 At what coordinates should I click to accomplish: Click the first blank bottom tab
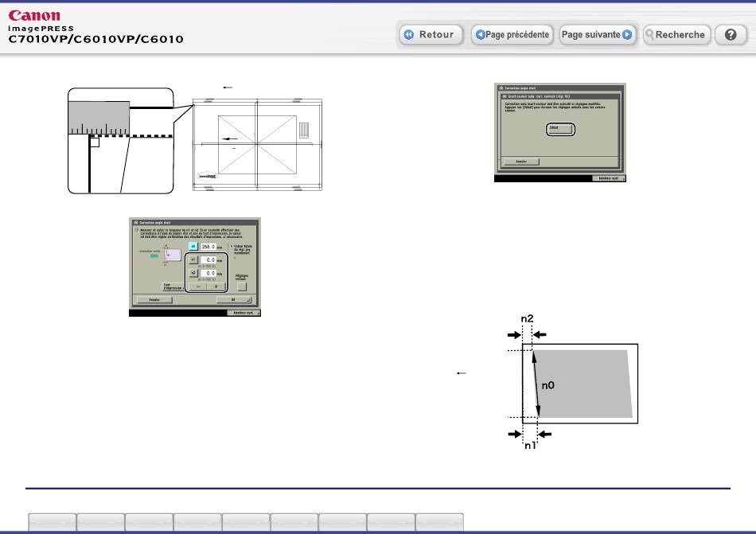[x=52, y=522]
